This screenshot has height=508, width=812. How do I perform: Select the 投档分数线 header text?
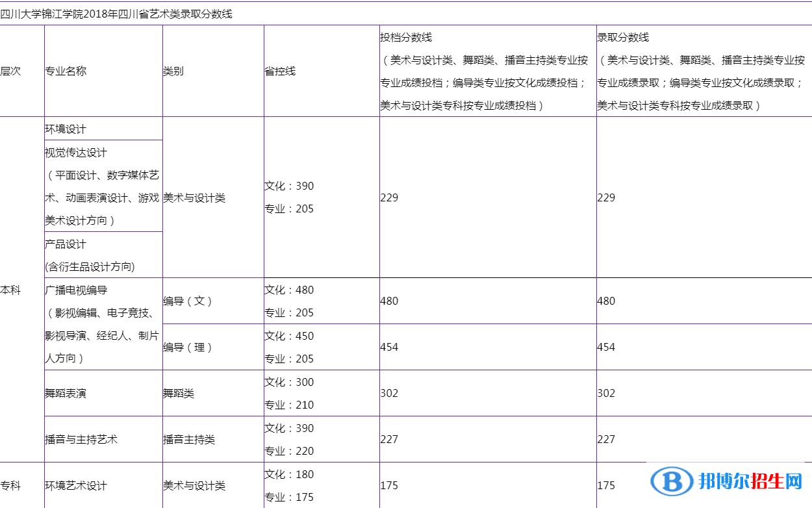[406, 37]
